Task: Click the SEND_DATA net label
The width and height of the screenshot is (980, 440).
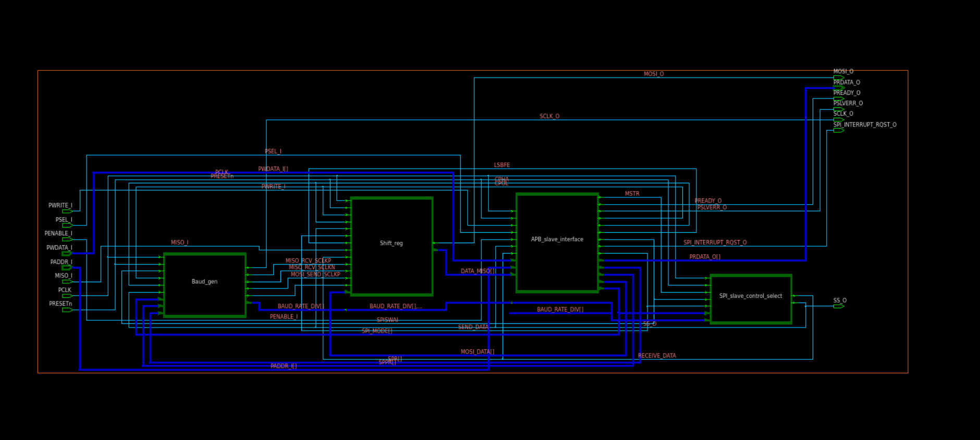Action: click(473, 327)
